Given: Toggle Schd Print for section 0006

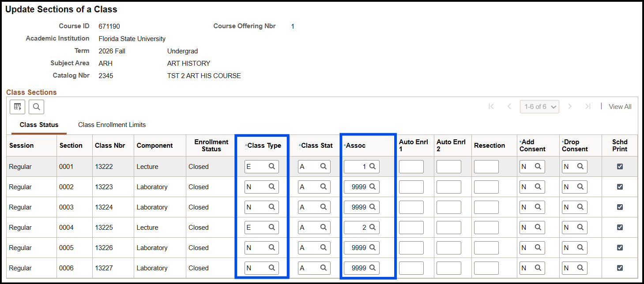Looking at the screenshot, I should click(620, 268).
